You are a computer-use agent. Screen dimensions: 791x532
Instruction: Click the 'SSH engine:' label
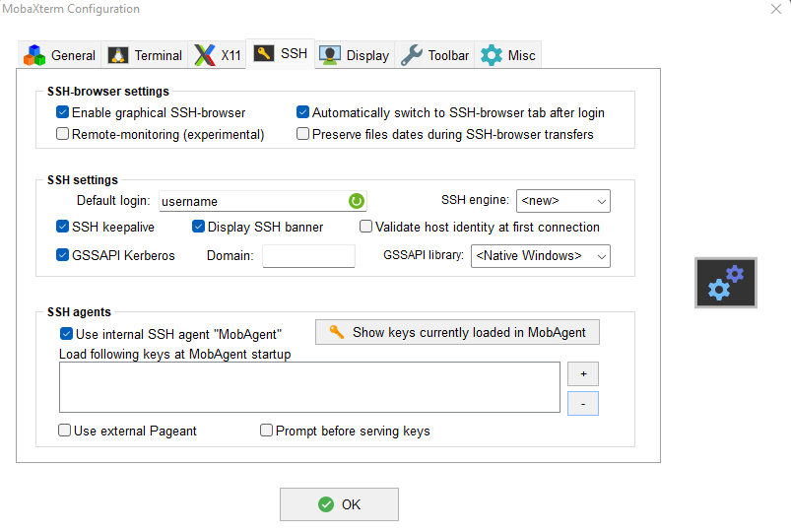pos(475,200)
